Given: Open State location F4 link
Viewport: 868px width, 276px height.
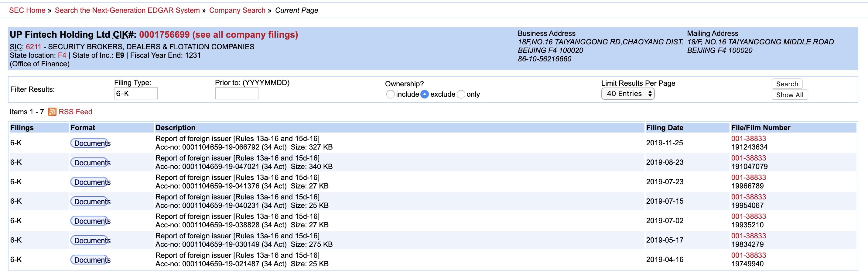Looking at the screenshot, I should [62, 55].
